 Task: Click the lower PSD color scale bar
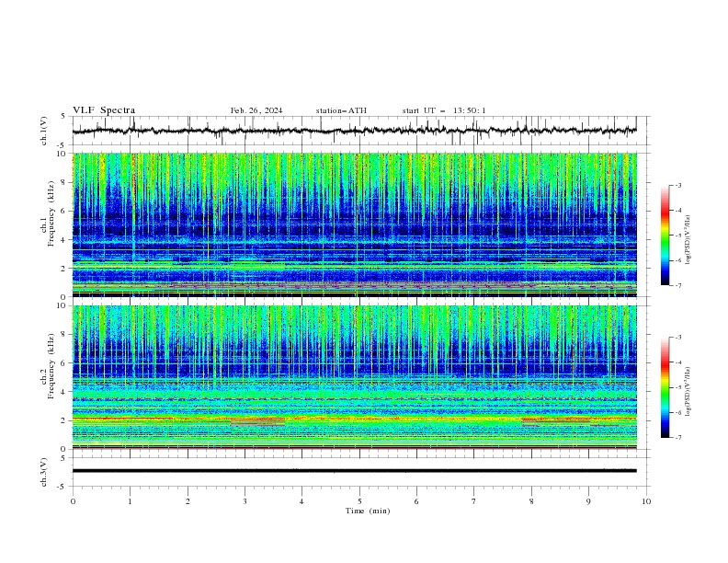coord(665,387)
